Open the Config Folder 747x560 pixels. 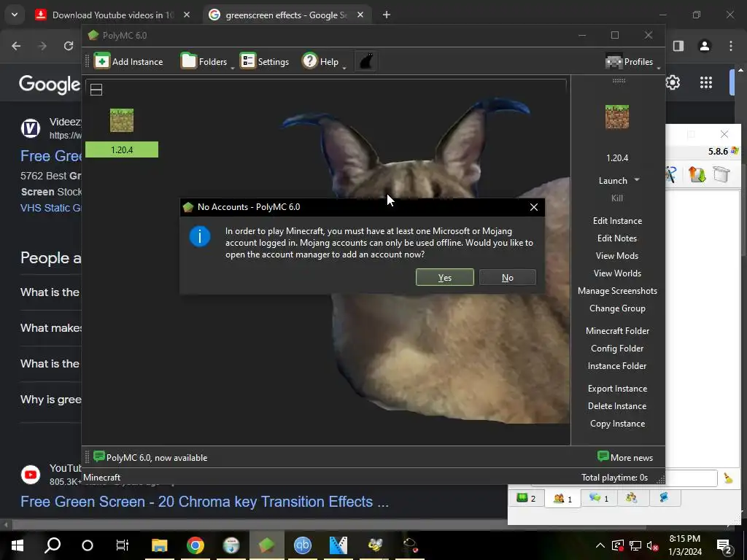(617, 349)
